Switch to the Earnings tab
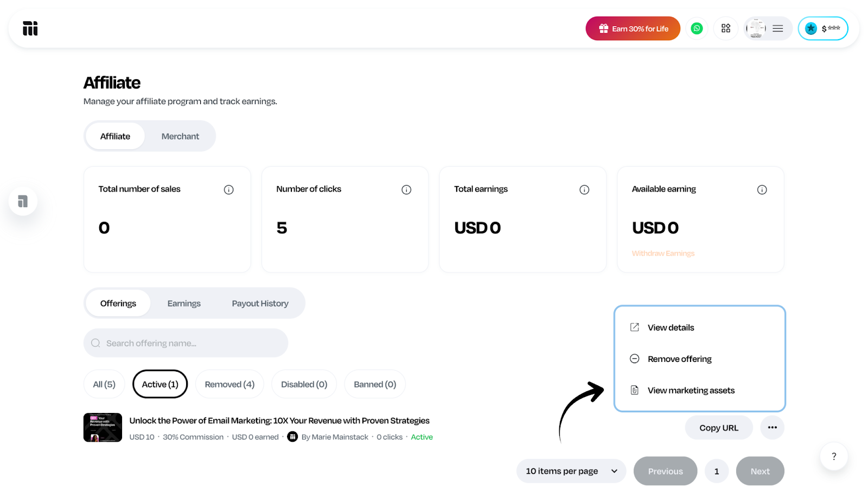The height and width of the screenshot is (490, 868). click(184, 303)
